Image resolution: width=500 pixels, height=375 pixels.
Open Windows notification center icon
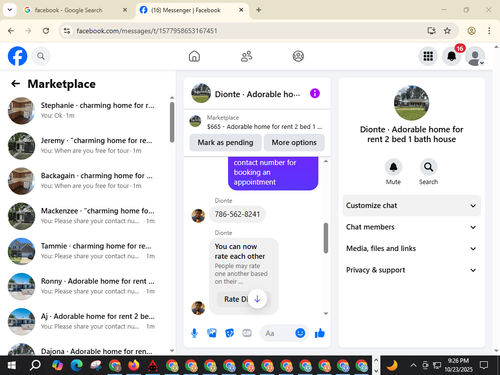point(484,365)
